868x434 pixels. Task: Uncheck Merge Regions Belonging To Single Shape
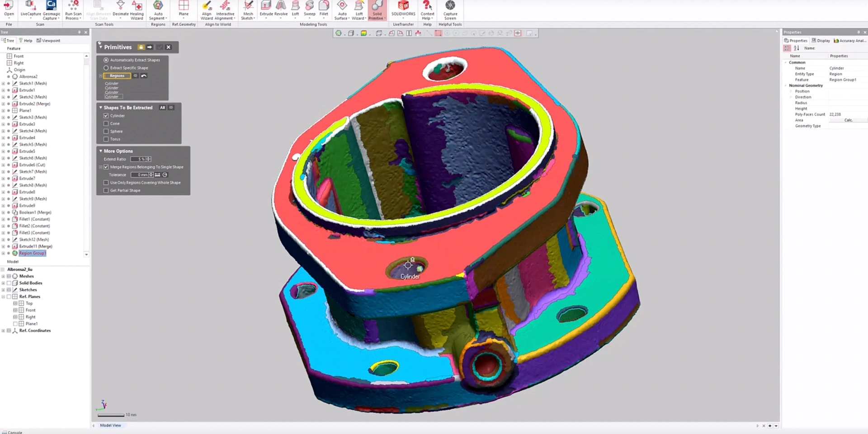pyautogui.click(x=106, y=167)
